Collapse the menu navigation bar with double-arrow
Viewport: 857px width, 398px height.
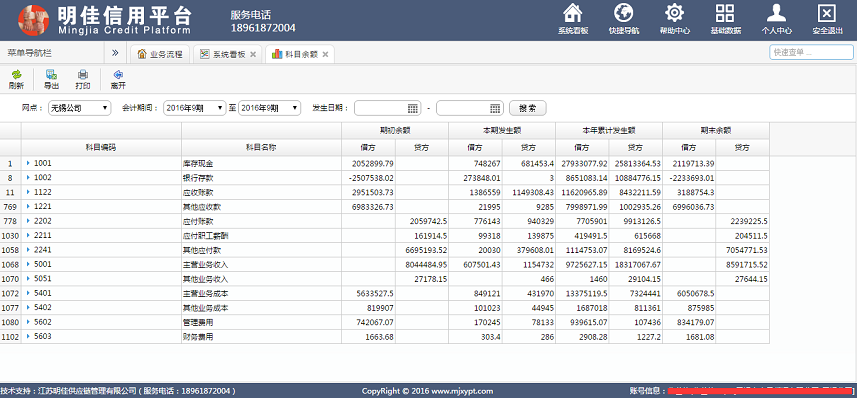pyautogui.click(x=115, y=53)
